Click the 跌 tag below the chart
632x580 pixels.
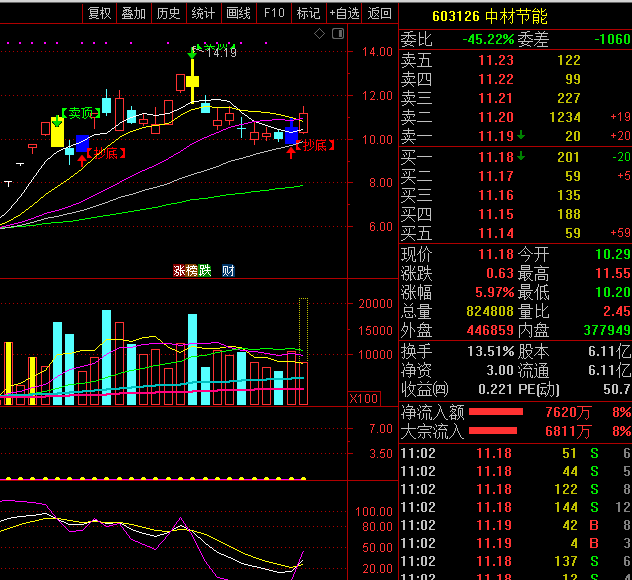(205, 270)
